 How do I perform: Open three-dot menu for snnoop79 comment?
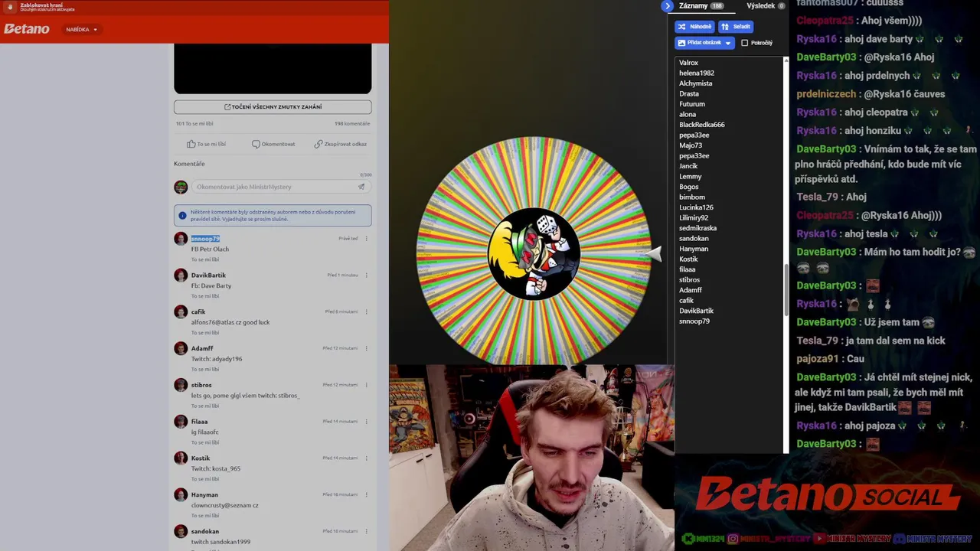pyautogui.click(x=367, y=239)
